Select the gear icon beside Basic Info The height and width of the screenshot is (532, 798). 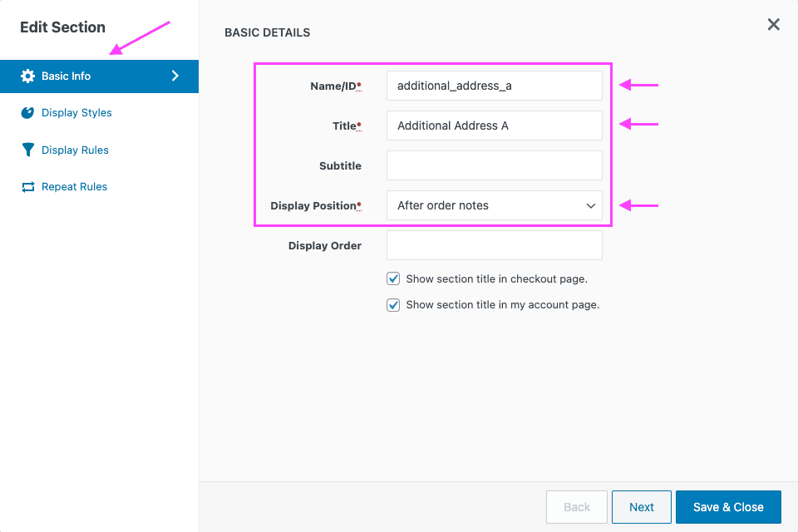27,76
